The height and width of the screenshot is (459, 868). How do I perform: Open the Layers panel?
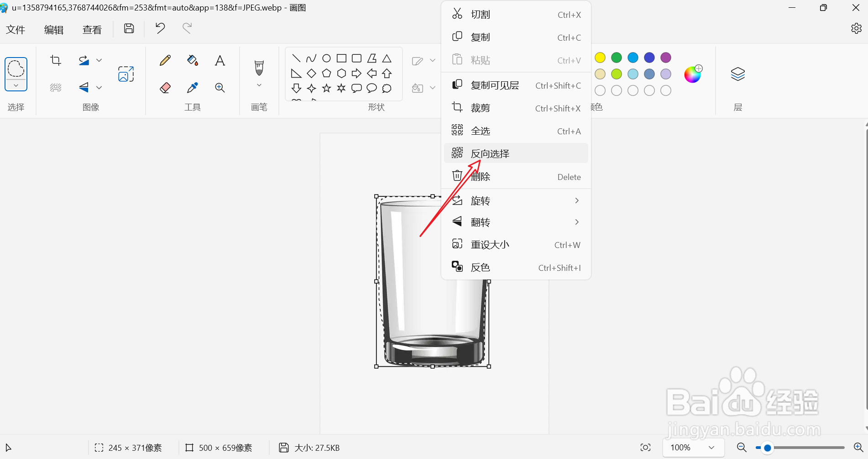pyautogui.click(x=738, y=74)
